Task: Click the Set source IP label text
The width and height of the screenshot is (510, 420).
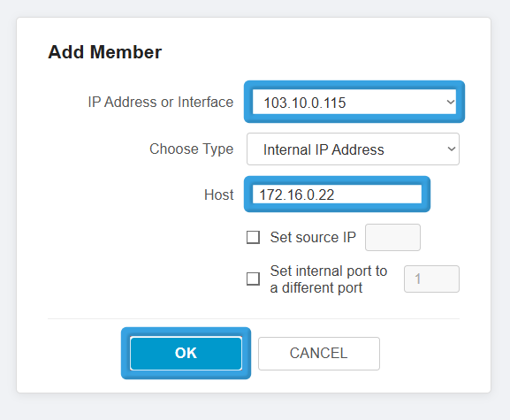Action: click(313, 237)
